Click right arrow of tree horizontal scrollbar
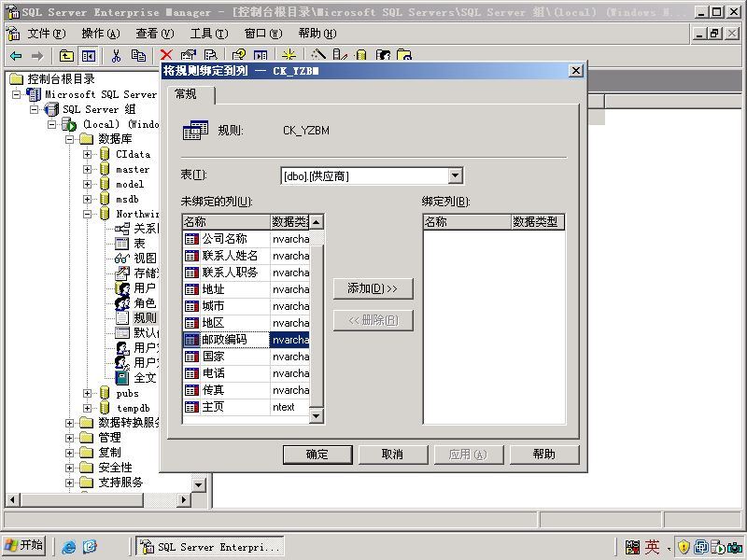This screenshot has height=560, width=747. tap(183, 499)
